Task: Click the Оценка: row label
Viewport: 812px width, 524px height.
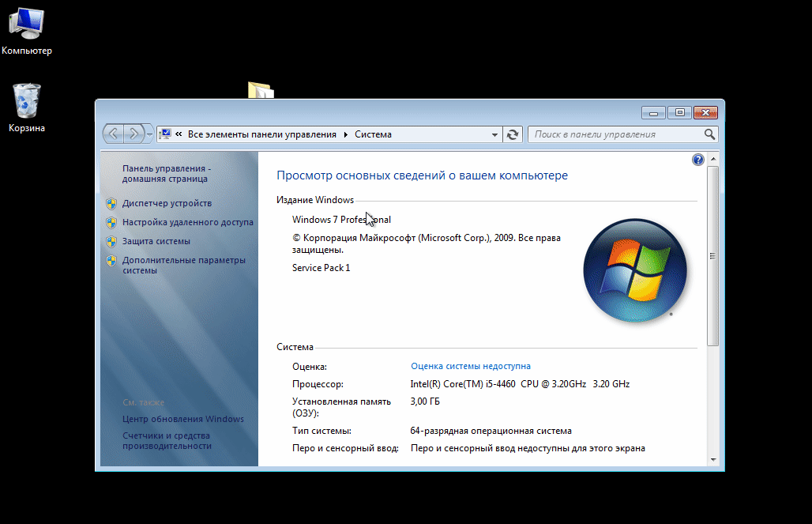Action: [x=309, y=367]
